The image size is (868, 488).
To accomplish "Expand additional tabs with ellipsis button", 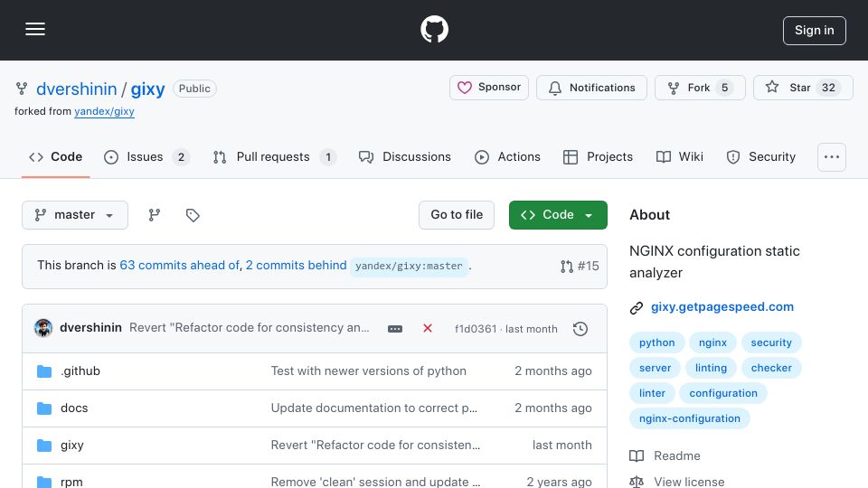I will coord(832,157).
